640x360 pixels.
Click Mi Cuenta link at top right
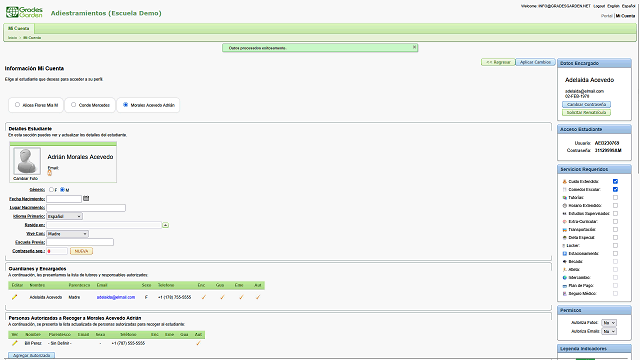click(x=625, y=16)
